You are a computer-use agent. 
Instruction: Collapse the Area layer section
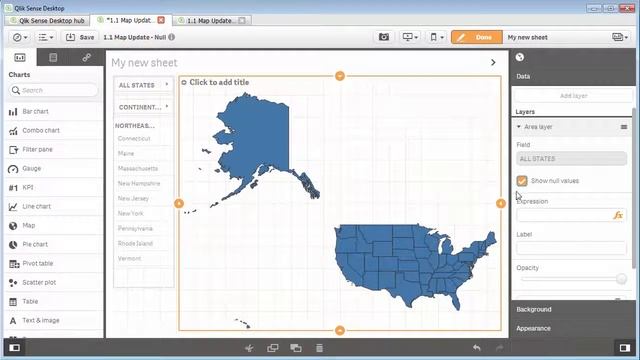[519, 127]
